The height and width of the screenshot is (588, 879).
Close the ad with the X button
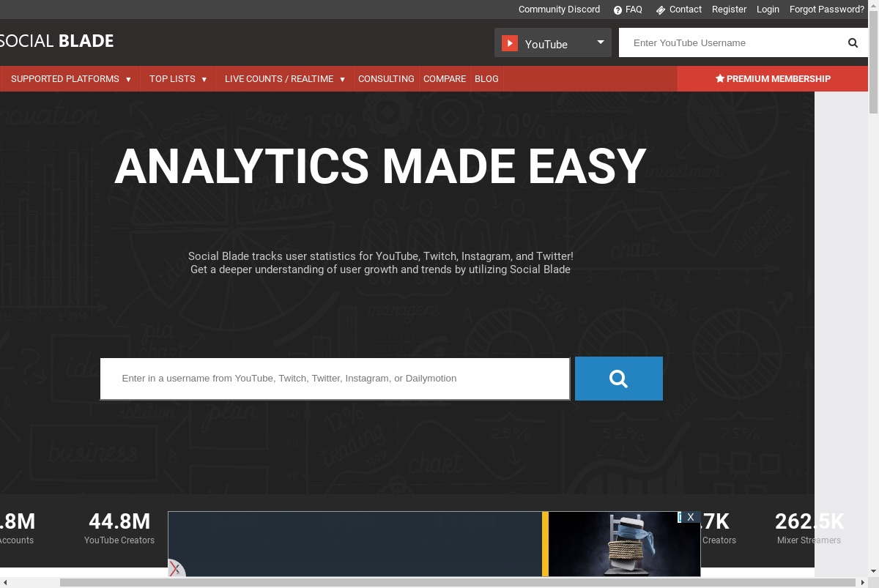point(691,517)
